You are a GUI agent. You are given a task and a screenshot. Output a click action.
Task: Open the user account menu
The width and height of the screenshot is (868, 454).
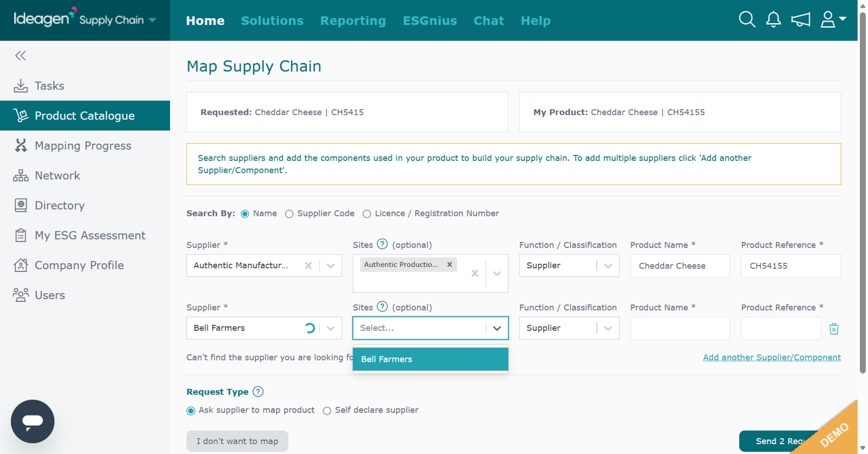(x=833, y=19)
